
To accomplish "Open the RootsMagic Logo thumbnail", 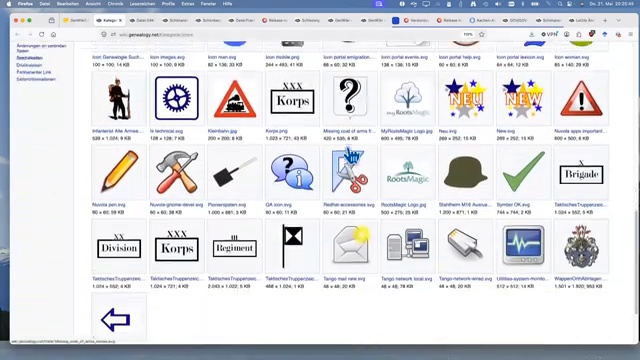I will click(408, 172).
